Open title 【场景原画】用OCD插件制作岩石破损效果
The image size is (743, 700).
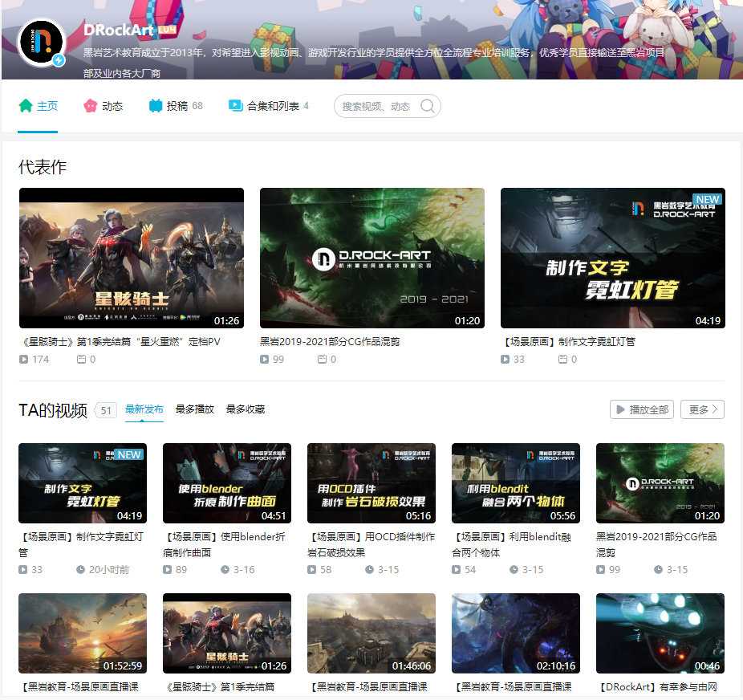pos(371,544)
